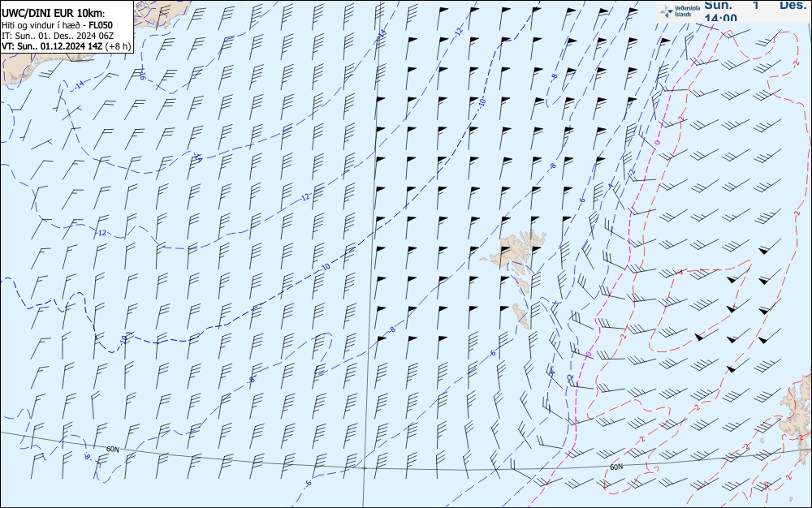The height and width of the screenshot is (508, 812).
Task: Click the Veðurstofa Íslands logo
Action: click(x=680, y=11)
